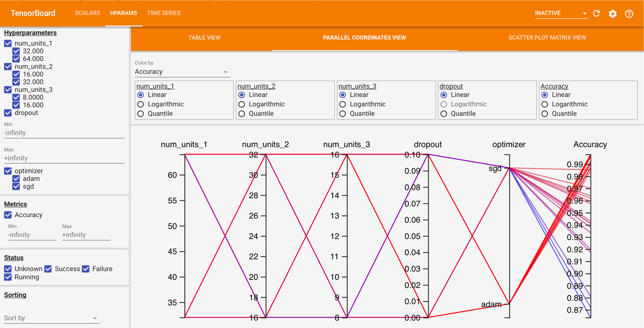Open the Color by Accuracy dropdown
This screenshot has height=328, width=644.
[182, 72]
